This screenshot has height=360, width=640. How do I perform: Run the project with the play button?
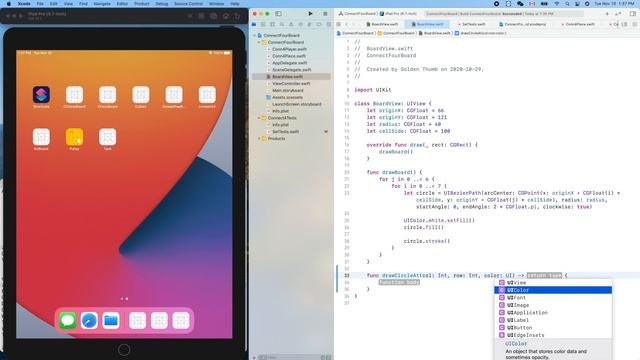point(310,14)
